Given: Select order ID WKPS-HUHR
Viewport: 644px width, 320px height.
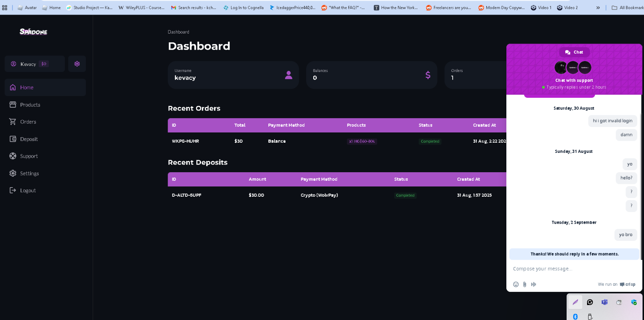Looking at the screenshot, I should pos(185,141).
